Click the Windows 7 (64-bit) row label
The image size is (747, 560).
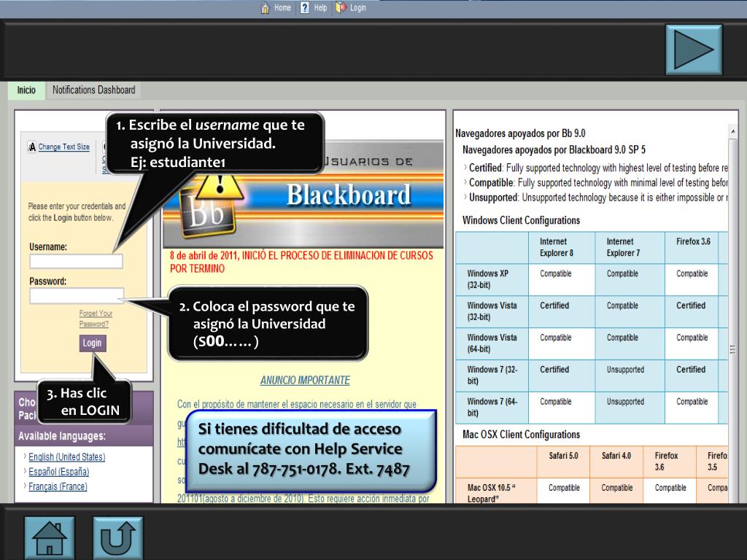(492, 407)
